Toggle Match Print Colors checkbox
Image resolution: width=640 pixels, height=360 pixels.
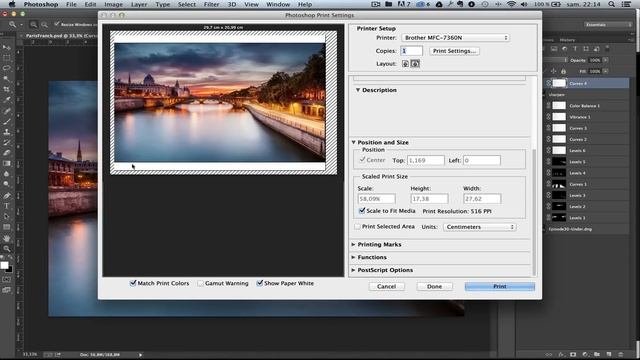[x=133, y=283]
